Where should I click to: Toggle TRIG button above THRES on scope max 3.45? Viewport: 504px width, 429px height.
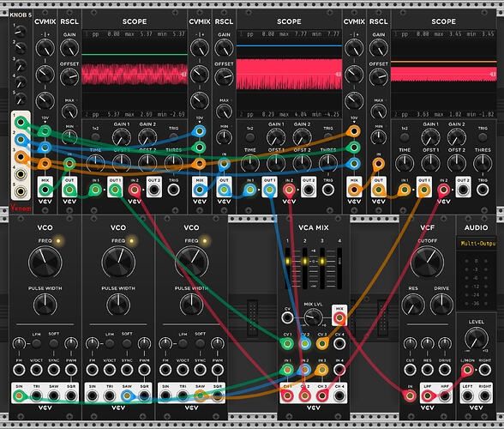[x=483, y=136]
